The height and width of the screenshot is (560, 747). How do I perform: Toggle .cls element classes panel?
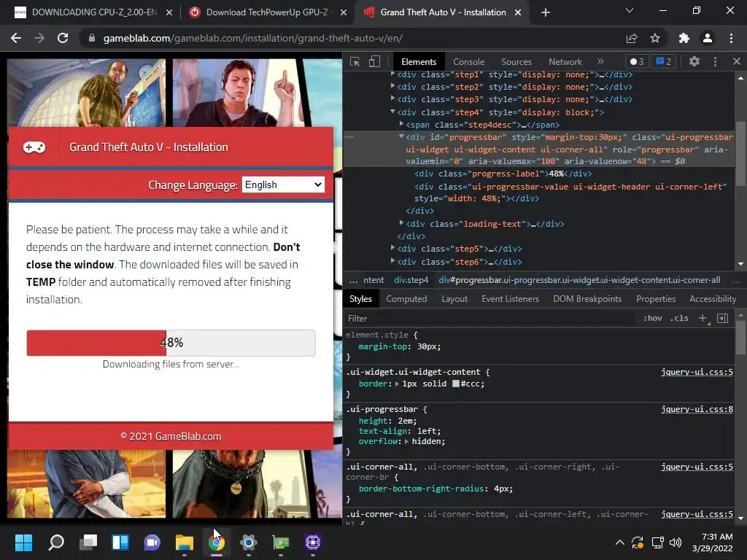pos(679,318)
